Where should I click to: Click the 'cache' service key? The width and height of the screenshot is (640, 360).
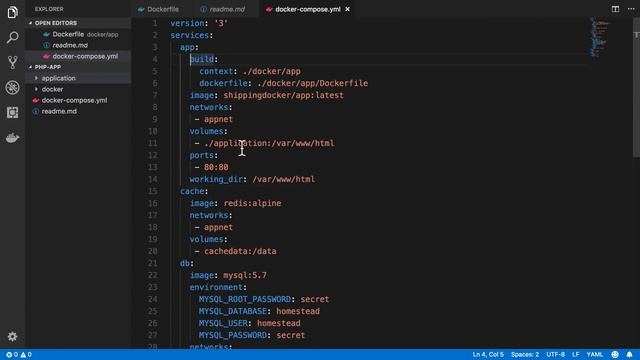[192, 191]
